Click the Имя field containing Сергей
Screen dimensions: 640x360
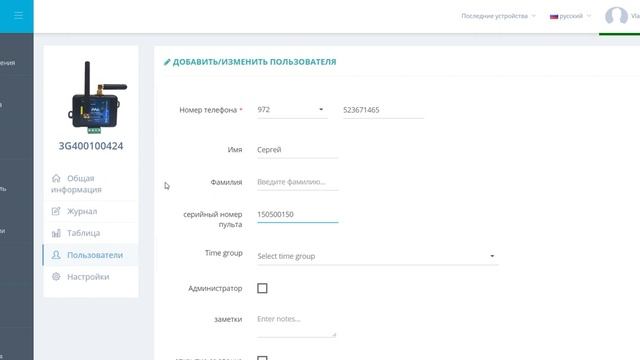click(x=298, y=150)
